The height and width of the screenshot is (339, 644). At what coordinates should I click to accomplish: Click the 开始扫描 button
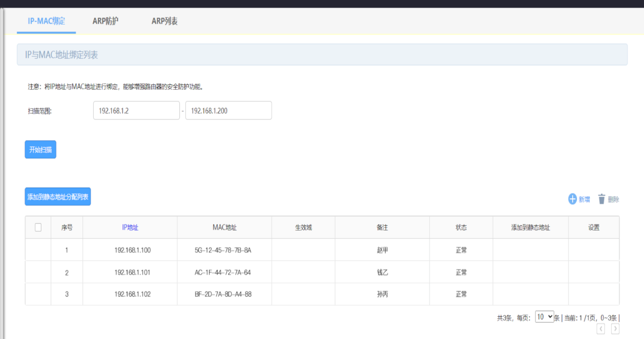(40, 149)
